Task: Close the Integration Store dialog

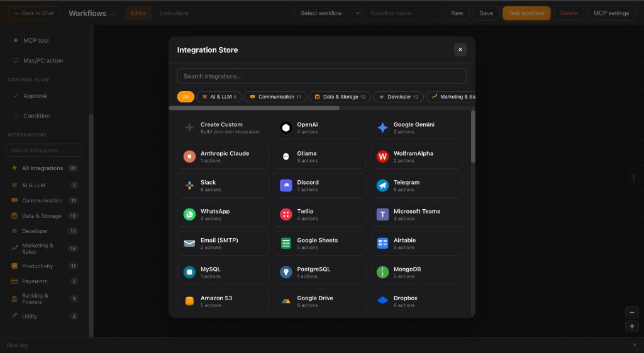Action: 460,50
